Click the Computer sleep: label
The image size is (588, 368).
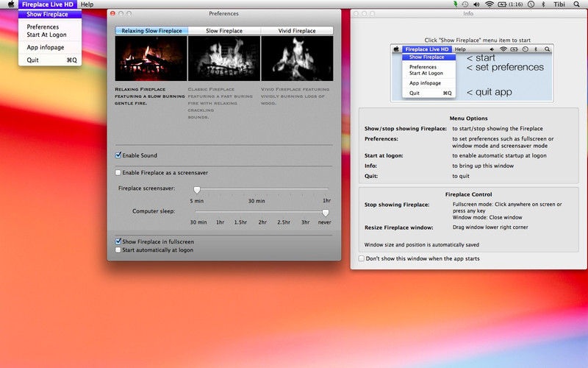154,211
